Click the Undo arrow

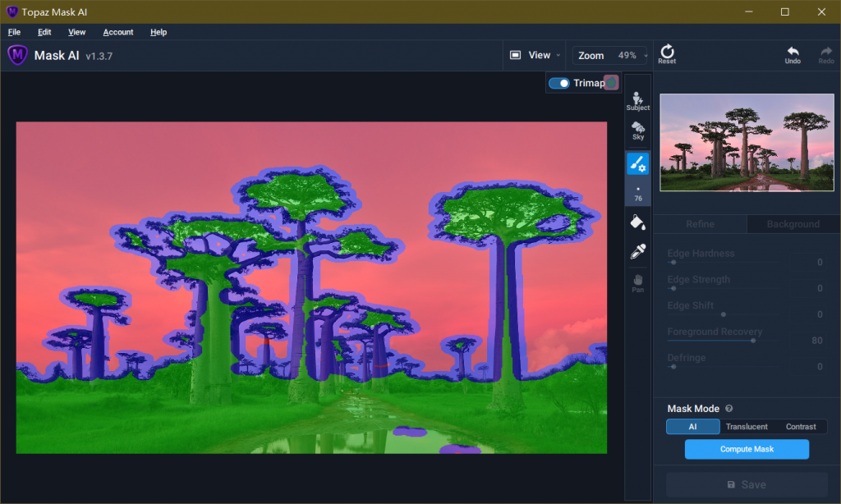click(793, 54)
